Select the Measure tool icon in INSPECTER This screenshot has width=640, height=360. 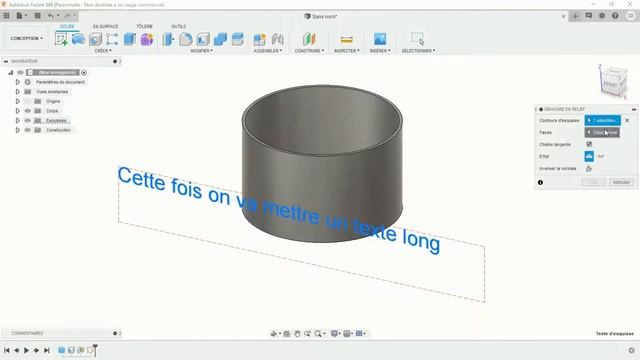tap(347, 39)
